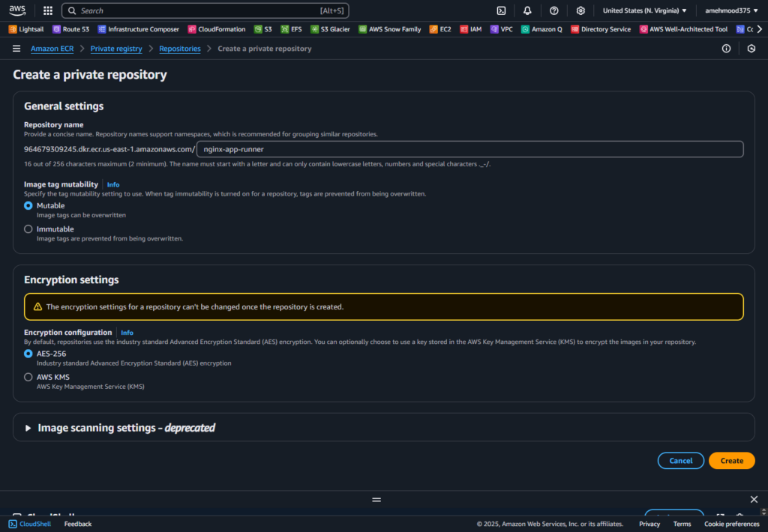This screenshot has height=532, width=768.
Task: Click the registry URI prefix text
Action: pyautogui.click(x=109, y=149)
